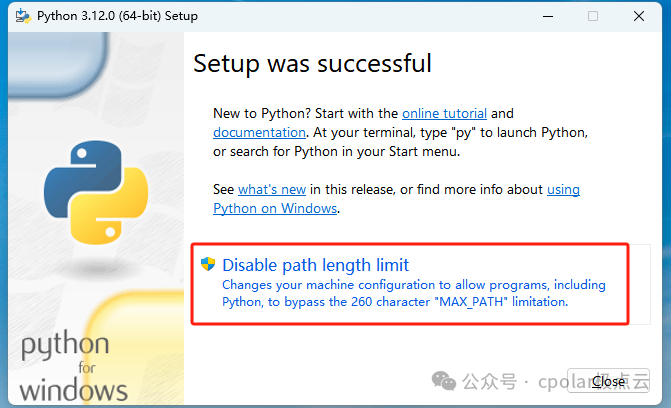This screenshot has height=408, width=671.
Task: Minimize the Python Setup window
Action: coord(546,16)
